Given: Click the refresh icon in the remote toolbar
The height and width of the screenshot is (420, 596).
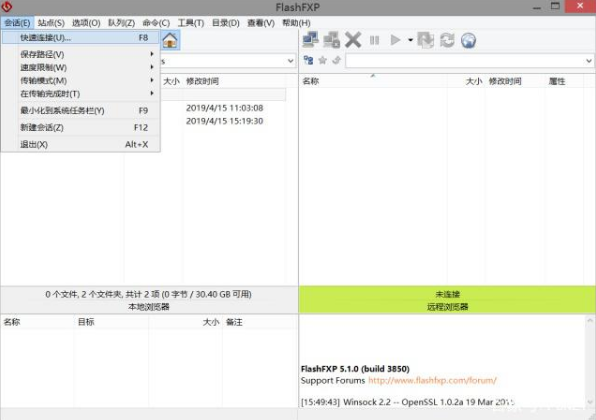Looking at the screenshot, I should pyautogui.click(x=447, y=40).
